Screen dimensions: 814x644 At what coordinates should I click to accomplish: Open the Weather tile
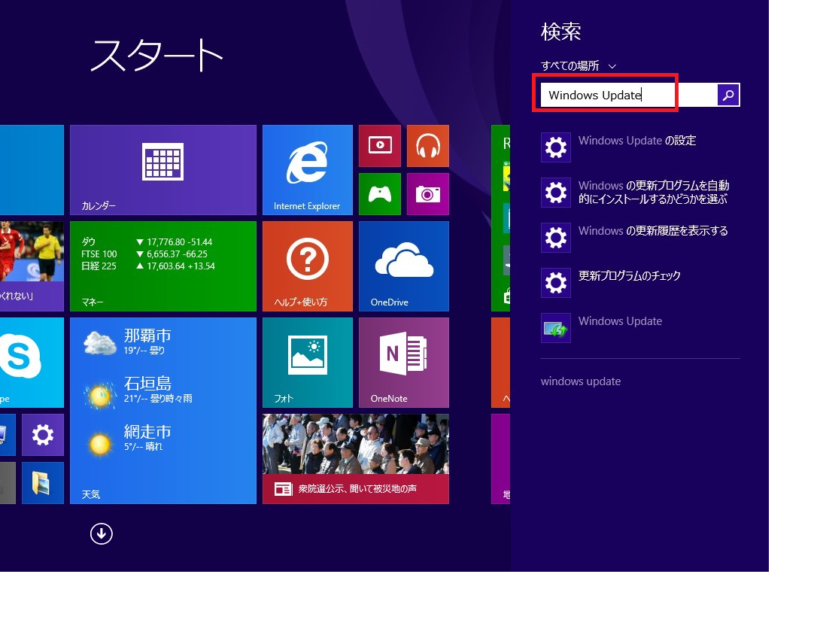coord(162,410)
